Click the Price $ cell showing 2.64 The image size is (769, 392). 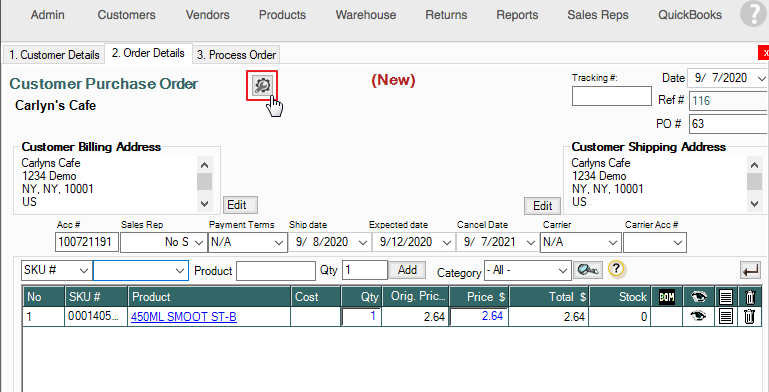tap(479, 317)
